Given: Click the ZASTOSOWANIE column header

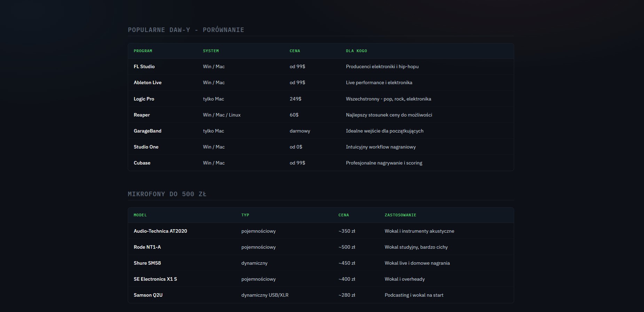Looking at the screenshot, I should pos(400,215).
